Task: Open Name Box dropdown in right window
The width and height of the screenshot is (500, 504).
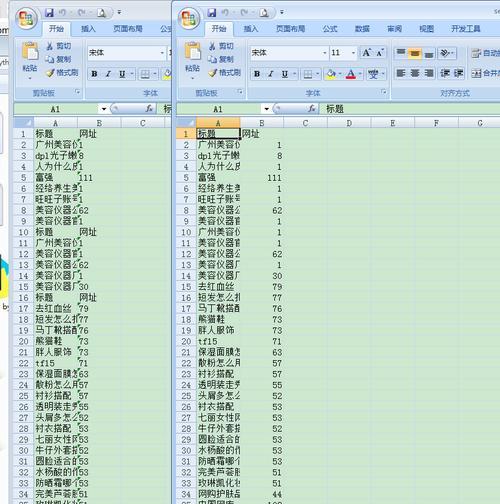Action: [266, 109]
